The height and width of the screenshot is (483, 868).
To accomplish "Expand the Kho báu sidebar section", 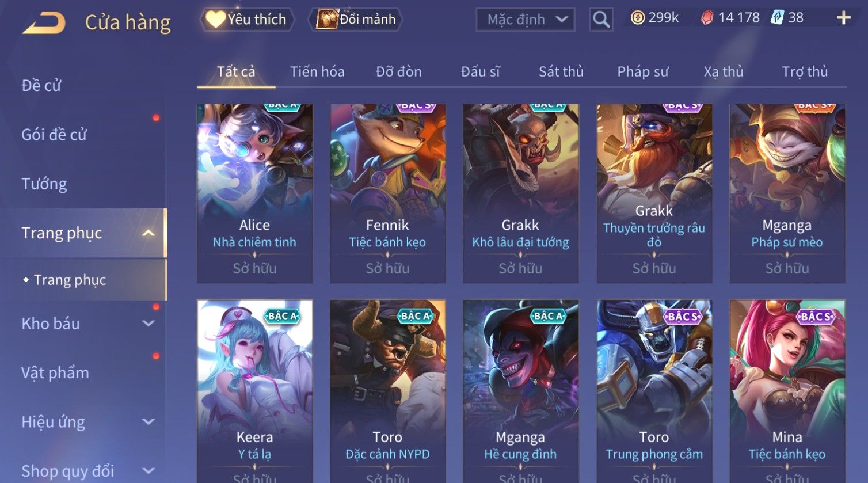I will (x=149, y=324).
